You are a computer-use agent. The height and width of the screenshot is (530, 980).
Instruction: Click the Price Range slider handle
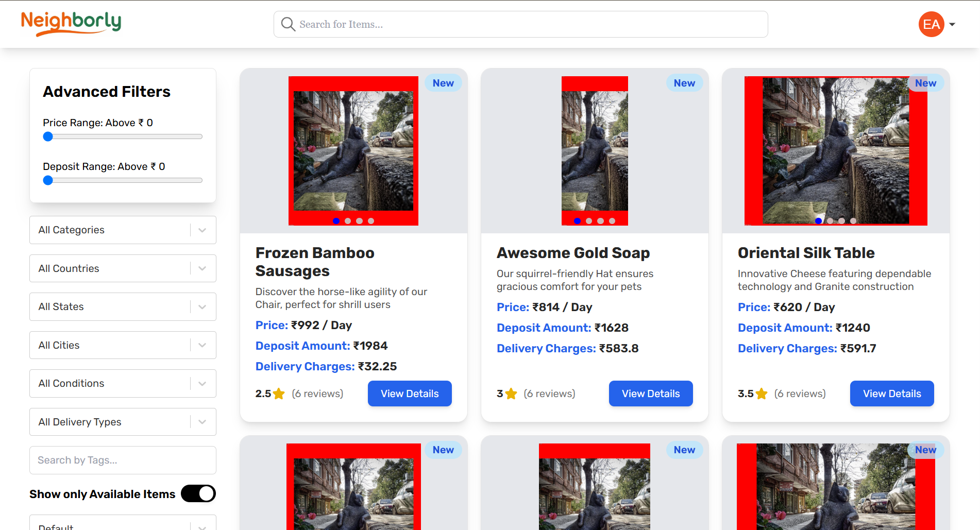[x=48, y=136]
